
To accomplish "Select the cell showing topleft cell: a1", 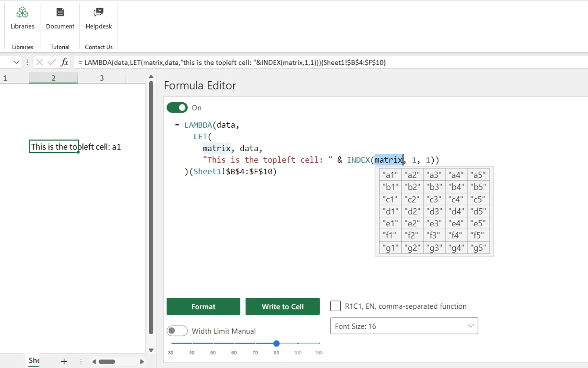I will click(54, 146).
